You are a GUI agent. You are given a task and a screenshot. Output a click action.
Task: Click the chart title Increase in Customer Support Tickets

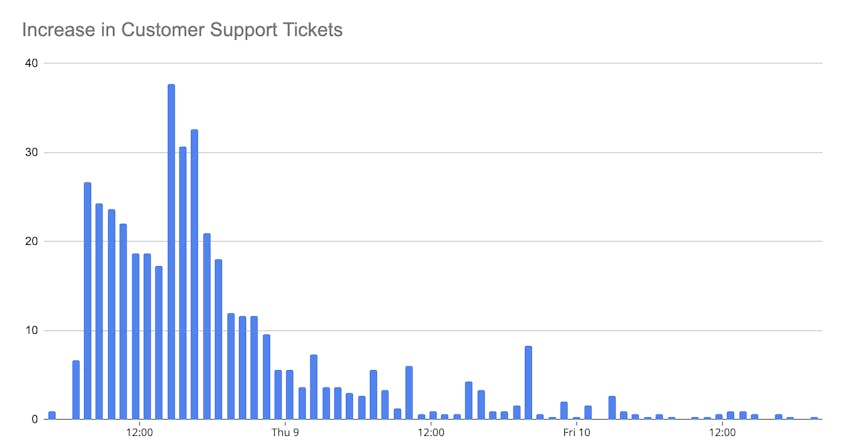[182, 30]
